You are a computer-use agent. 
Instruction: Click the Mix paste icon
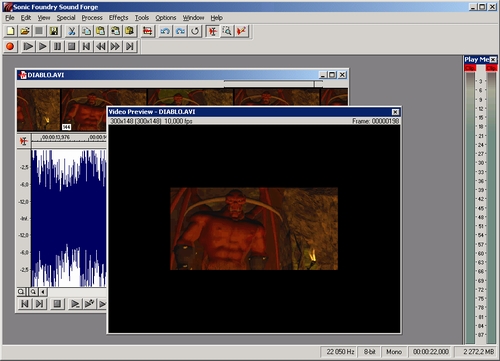tap(115, 31)
